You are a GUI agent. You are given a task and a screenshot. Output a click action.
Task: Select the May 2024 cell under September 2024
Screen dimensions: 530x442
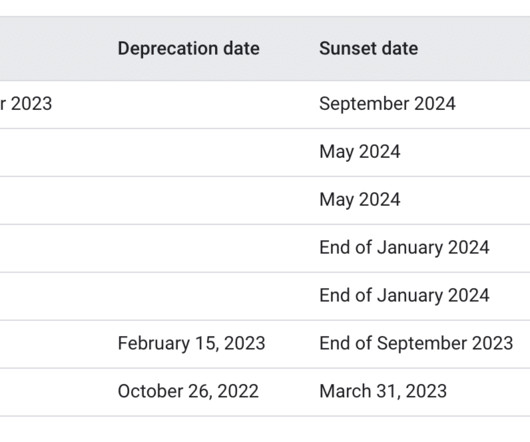(x=360, y=152)
